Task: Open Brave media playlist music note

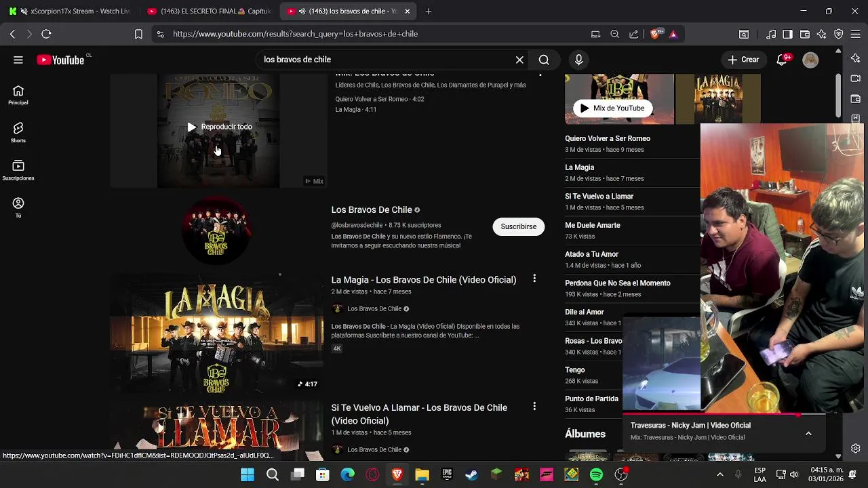Action: pyautogui.click(x=771, y=34)
